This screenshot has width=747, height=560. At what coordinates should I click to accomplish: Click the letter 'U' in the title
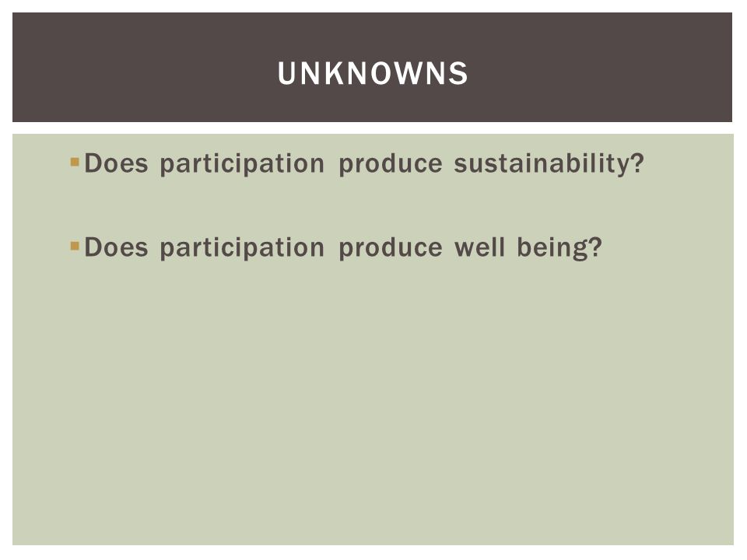(x=288, y=73)
